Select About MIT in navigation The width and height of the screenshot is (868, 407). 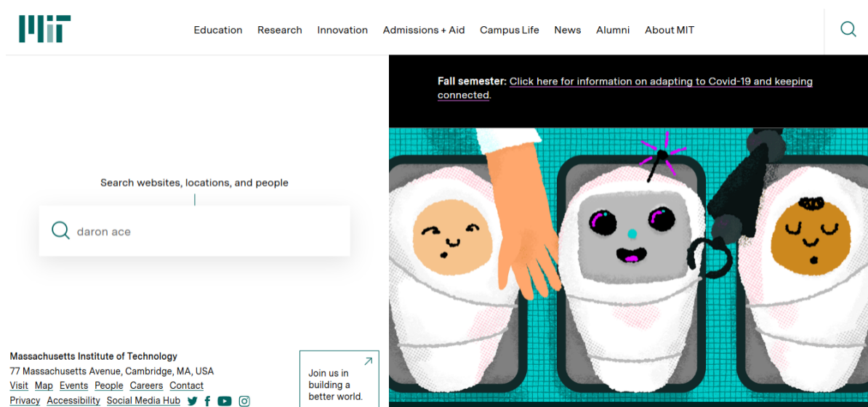(x=670, y=30)
